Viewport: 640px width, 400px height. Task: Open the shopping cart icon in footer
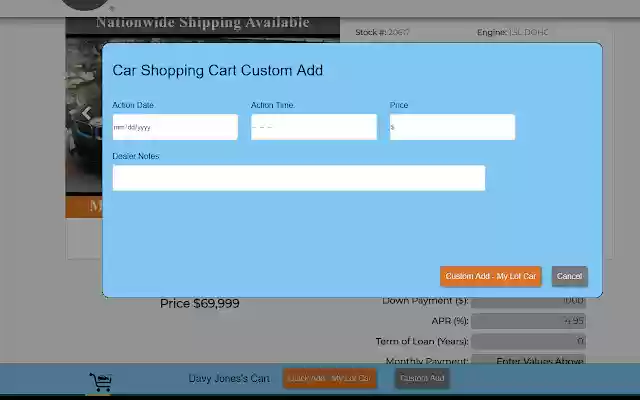click(x=100, y=382)
